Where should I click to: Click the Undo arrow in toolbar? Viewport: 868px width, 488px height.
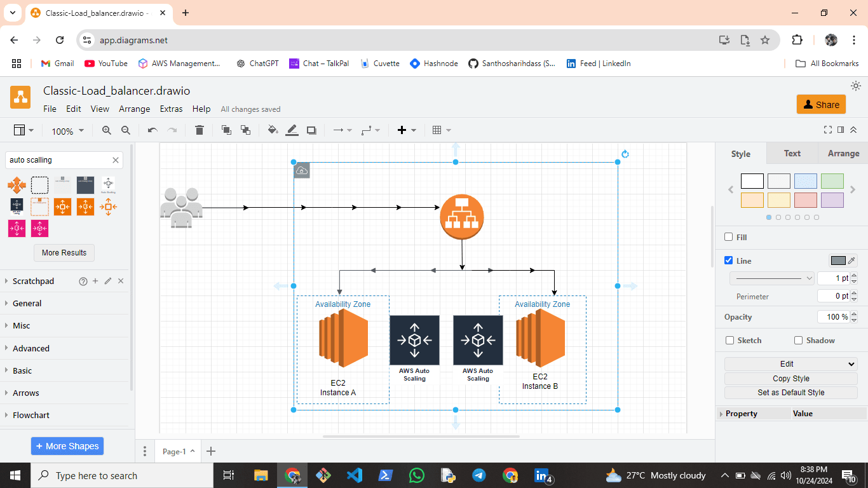(153, 130)
